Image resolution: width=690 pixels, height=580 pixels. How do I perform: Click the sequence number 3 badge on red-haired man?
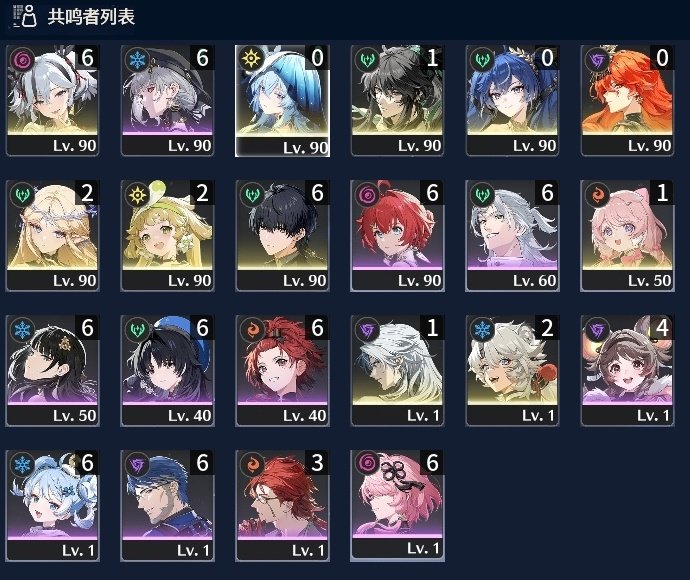pyautogui.click(x=317, y=463)
